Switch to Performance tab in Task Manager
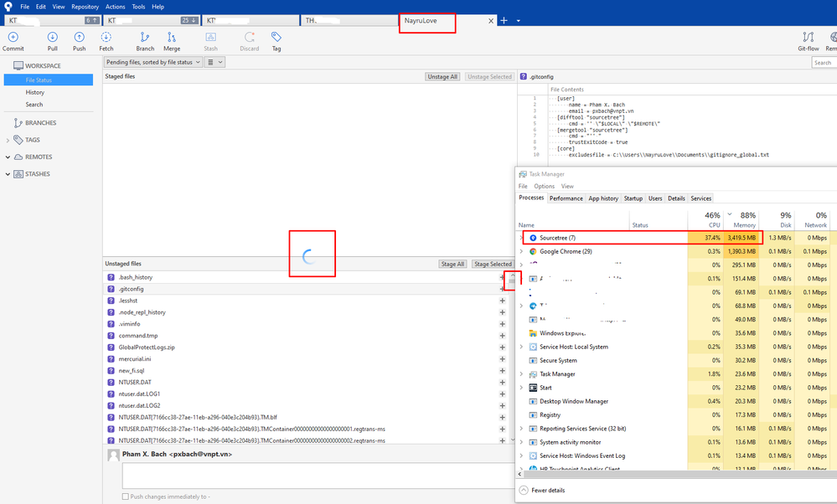The height and width of the screenshot is (504, 837). tap(566, 198)
